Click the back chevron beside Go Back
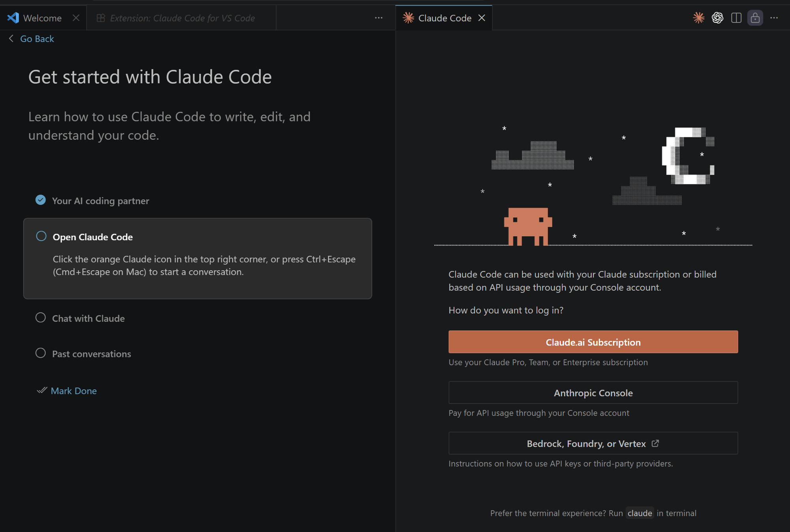Image resolution: width=790 pixels, height=532 pixels. pyautogui.click(x=11, y=38)
